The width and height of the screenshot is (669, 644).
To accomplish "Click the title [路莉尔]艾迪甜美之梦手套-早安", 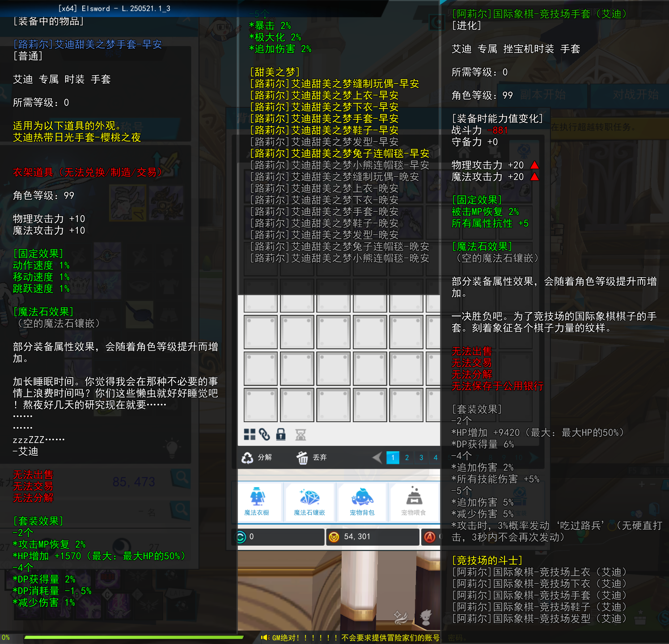I will 88,44.
